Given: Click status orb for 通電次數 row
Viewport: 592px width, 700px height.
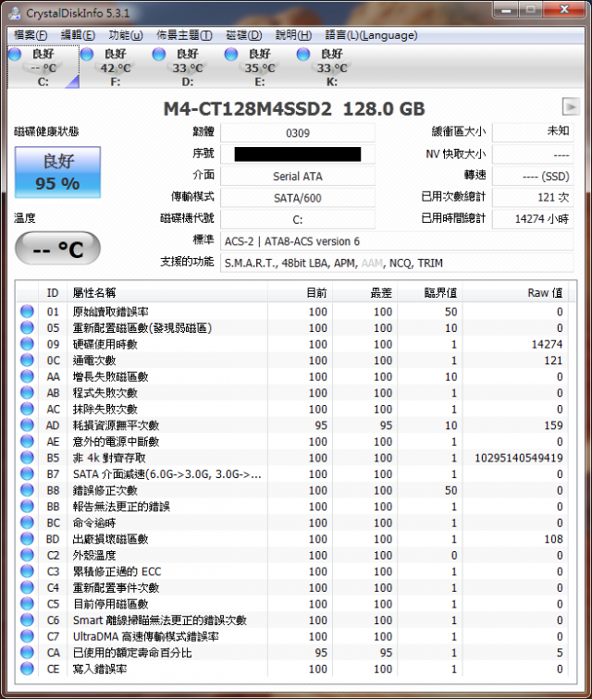Looking at the screenshot, I should 27,360.
